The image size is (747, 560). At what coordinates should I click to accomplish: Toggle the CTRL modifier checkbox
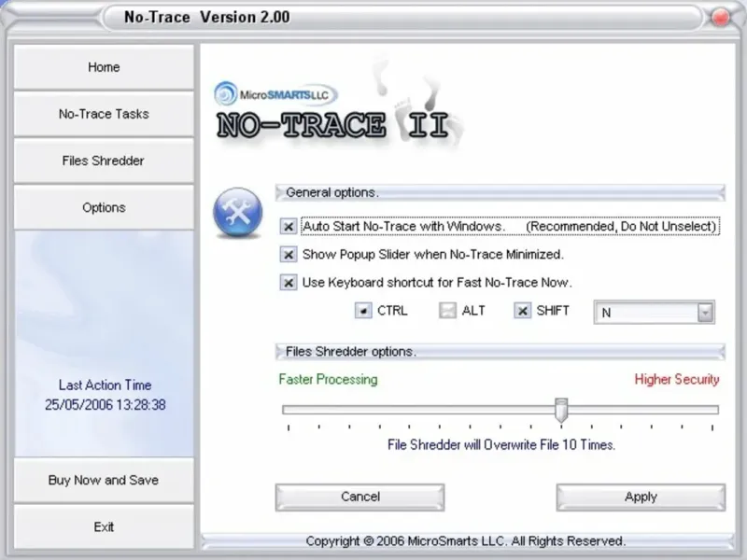(x=363, y=311)
